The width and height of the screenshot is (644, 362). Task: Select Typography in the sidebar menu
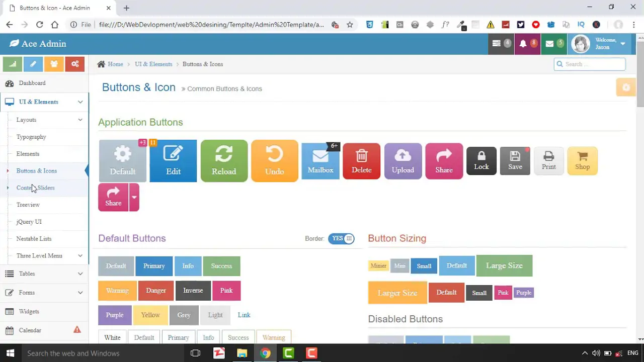(31, 137)
